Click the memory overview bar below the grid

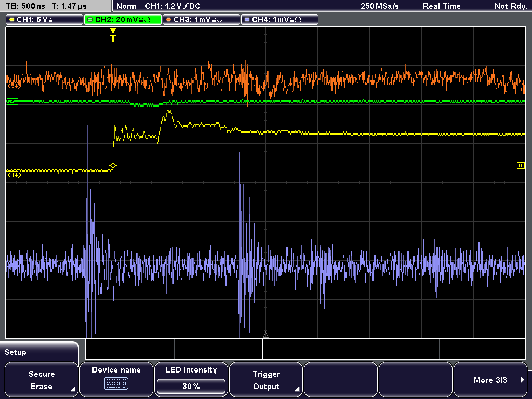click(305, 349)
